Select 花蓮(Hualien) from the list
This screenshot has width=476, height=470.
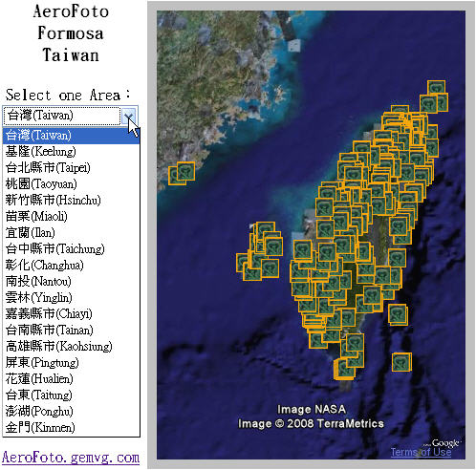pyautogui.click(x=71, y=379)
